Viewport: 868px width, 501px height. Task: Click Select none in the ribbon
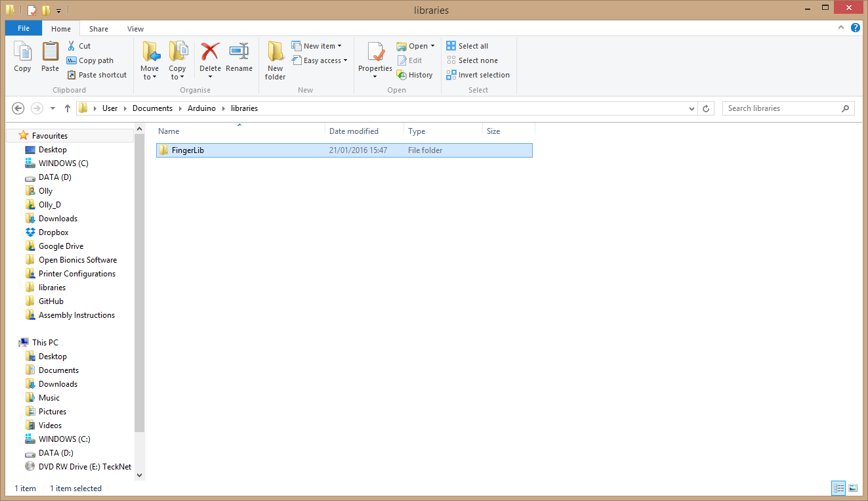(472, 60)
